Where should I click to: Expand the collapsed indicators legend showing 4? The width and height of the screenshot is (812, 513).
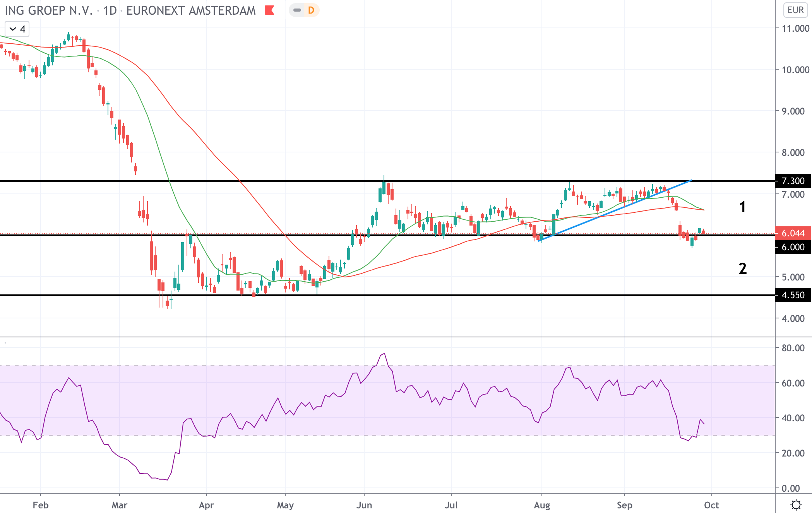17,29
